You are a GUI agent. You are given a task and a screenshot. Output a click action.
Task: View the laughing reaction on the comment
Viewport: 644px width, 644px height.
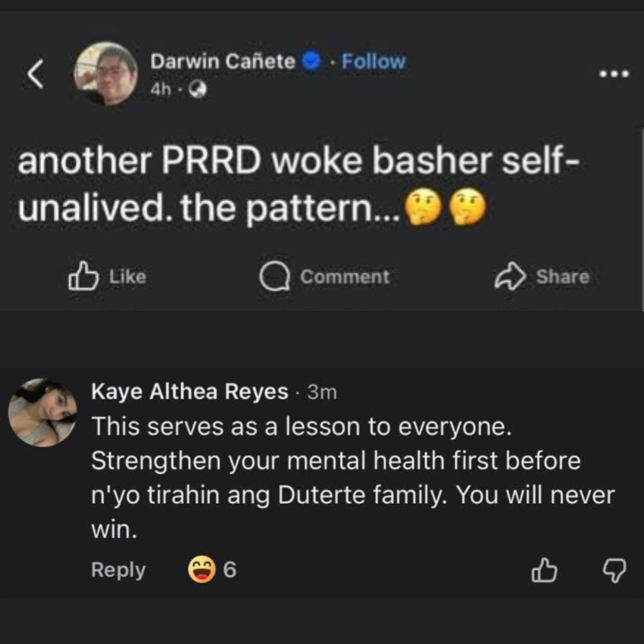click(x=202, y=569)
